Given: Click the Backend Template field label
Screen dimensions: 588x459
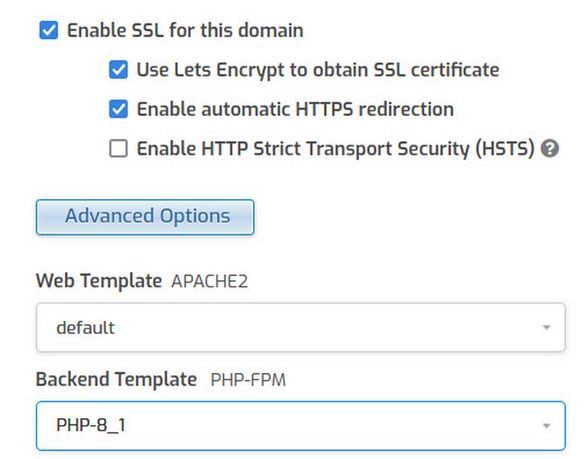Looking at the screenshot, I should pos(116,379).
